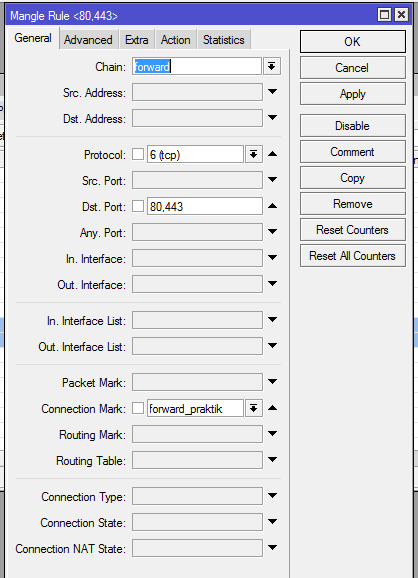Click the OK button
Screen dimensions: 418x578
tap(353, 42)
